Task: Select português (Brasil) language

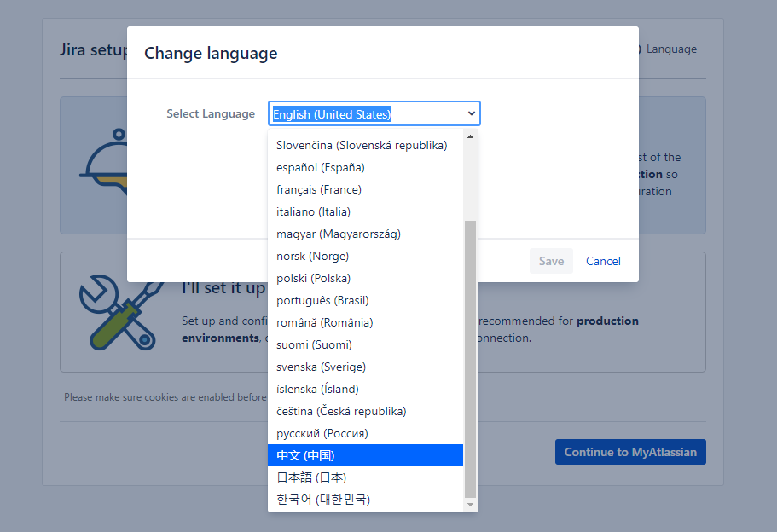Action: 365,300
